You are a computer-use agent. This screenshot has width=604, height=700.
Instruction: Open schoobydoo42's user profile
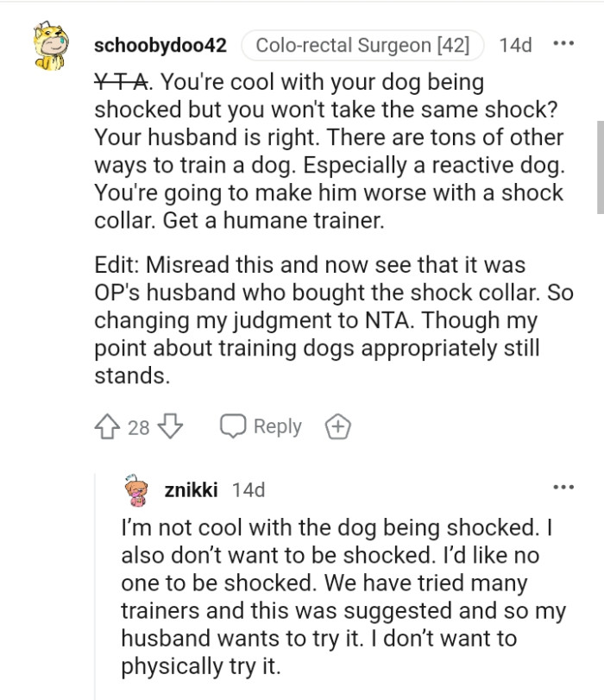(x=159, y=46)
